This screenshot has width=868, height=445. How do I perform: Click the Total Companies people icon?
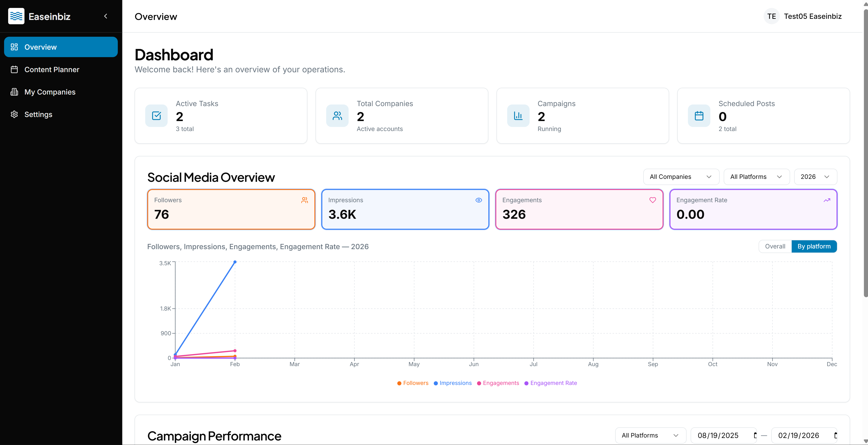337,116
